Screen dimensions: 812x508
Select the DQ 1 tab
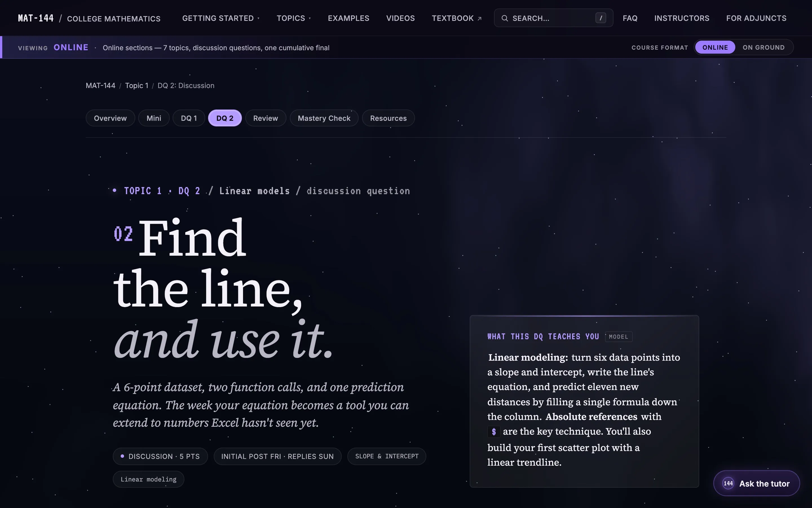click(x=189, y=118)
